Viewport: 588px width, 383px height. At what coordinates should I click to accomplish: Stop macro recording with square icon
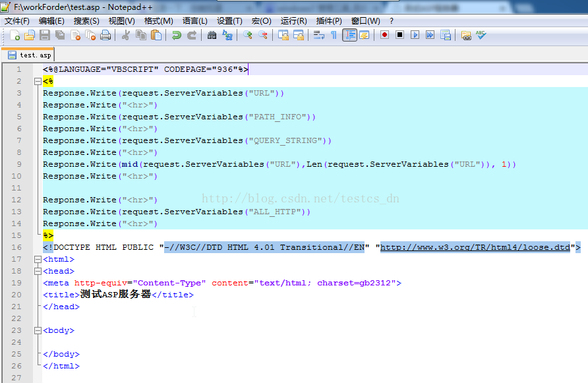click(x=399, y=35)
